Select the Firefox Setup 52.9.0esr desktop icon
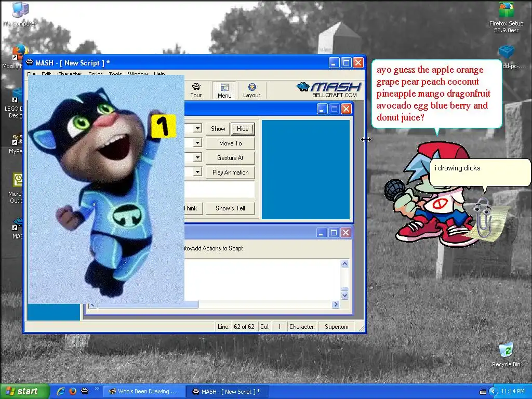Viewport: 532px width, 399px height. pos(506,18)
